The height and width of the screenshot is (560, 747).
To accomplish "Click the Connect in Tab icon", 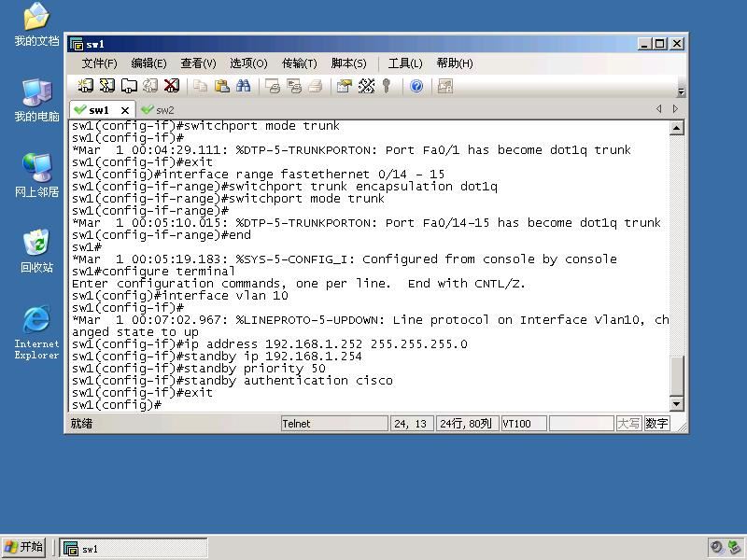I will [x=129, y=86].
